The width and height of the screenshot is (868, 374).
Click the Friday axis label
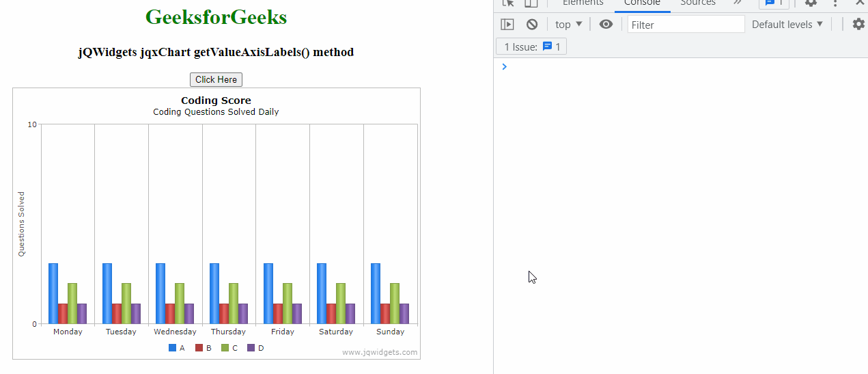(x=283, y=332)
